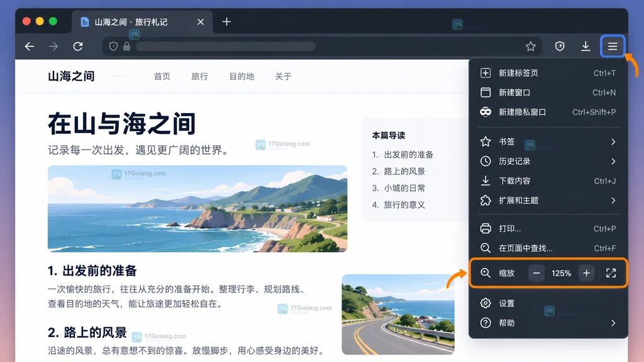Expand the 书签 submenu
Screen dimensions: 644x362
(x=548, y=141)
